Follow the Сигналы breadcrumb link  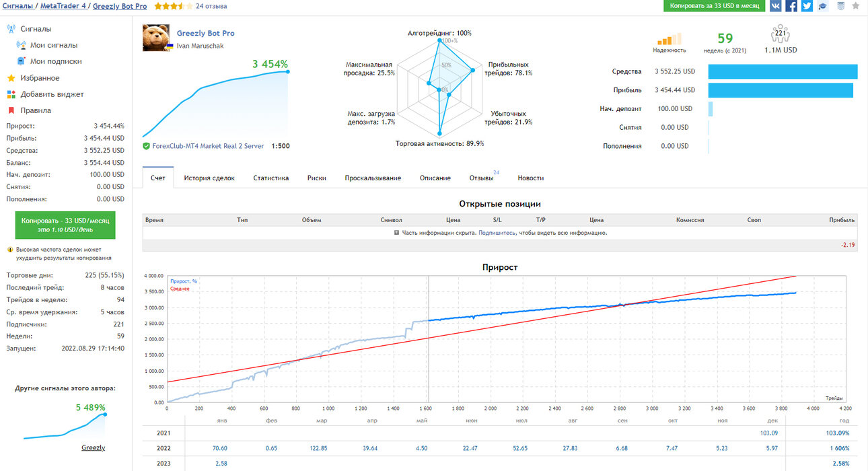pyautogui.click(x=17, y=6)
